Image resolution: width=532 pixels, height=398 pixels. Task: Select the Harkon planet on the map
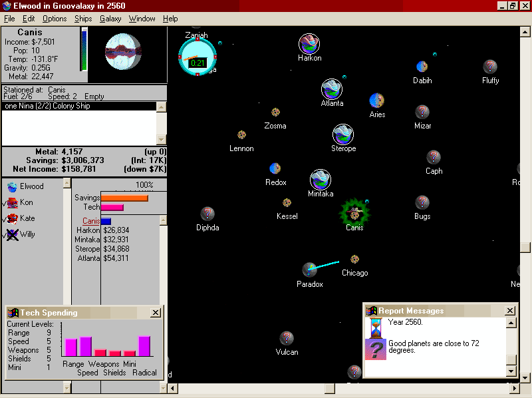point(308,43)
